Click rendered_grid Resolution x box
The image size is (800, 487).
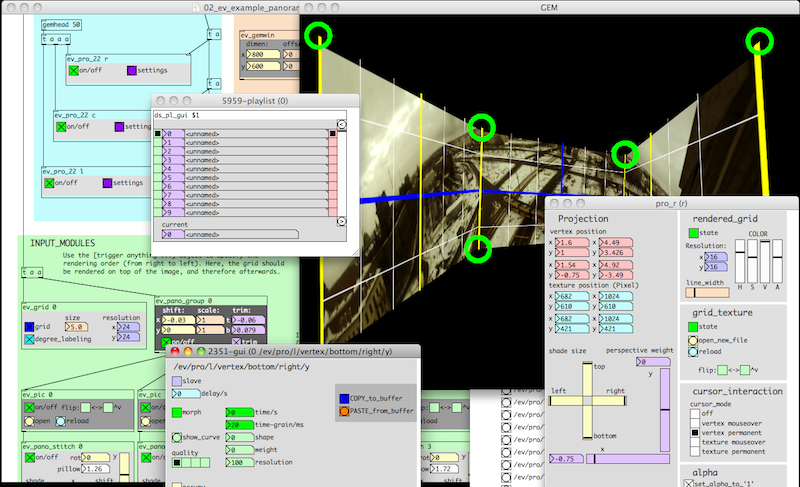pyautogui.click(x=716, y=257)
